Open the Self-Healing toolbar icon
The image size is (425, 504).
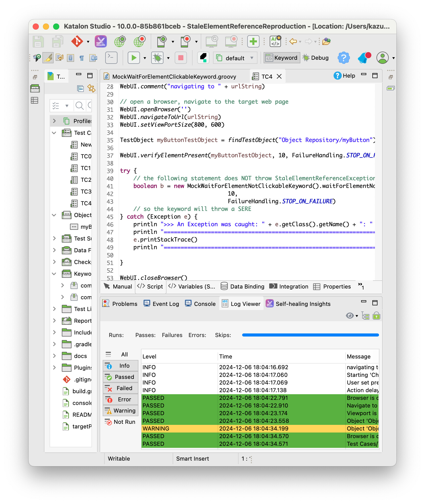[x=101, y=41]
